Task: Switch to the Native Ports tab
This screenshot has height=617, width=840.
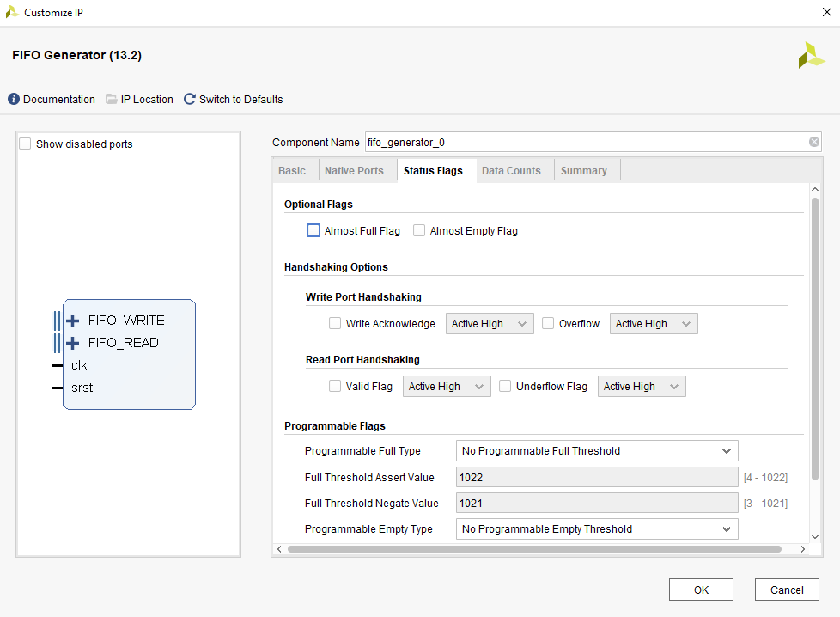Action: coord(354,171)
